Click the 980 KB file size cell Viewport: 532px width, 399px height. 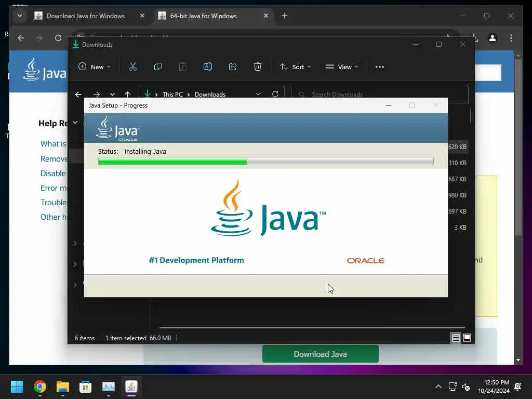point(457,195)
